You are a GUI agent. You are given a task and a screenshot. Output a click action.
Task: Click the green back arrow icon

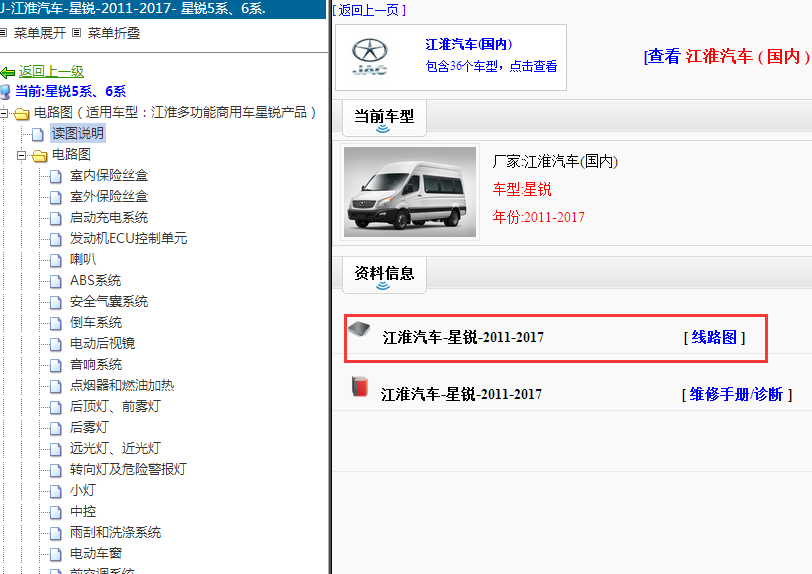coord(8,72)
